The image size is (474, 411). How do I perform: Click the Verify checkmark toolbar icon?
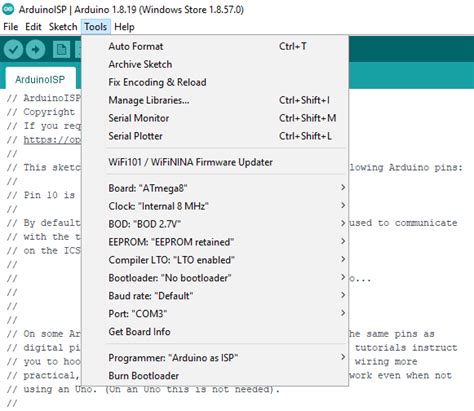[13, 49]
